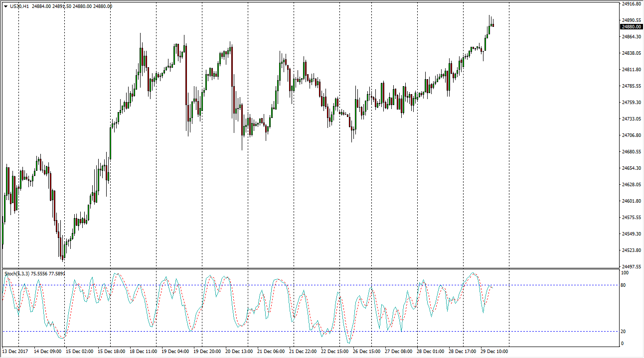Select the 20 Dec 13:00 time label

(238, 352)
